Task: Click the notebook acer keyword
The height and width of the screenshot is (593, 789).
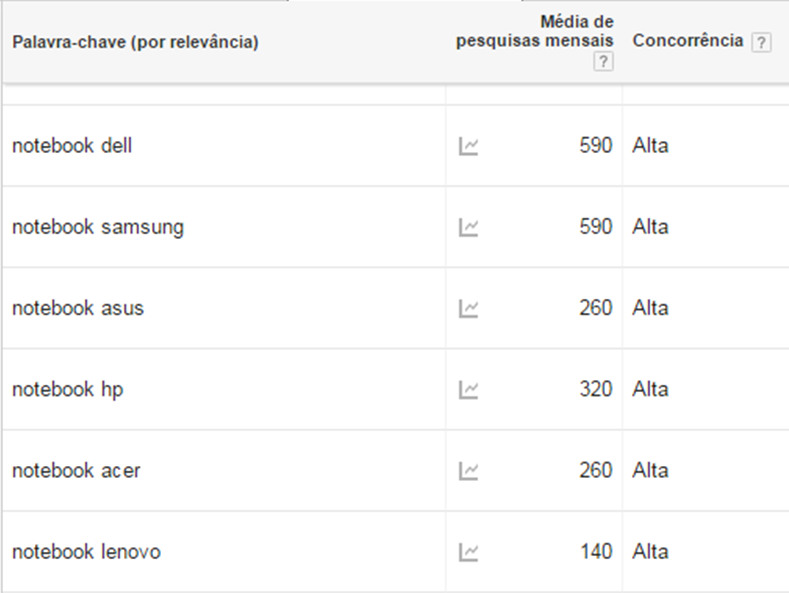Action: [76, 470]
